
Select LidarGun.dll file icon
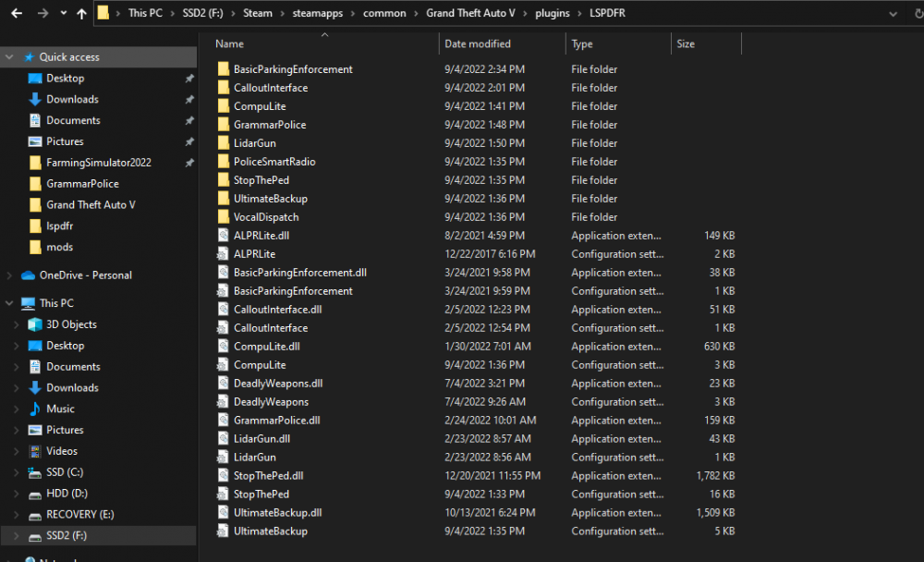click(223, 439)
